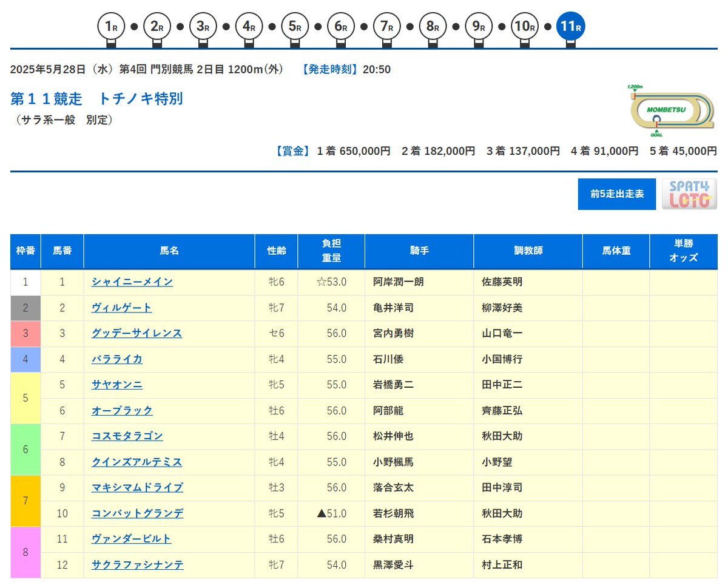Switch to race 5R tab
This screenshot has height=588, width=728.
pyautogui.click(x=295, y=27)
